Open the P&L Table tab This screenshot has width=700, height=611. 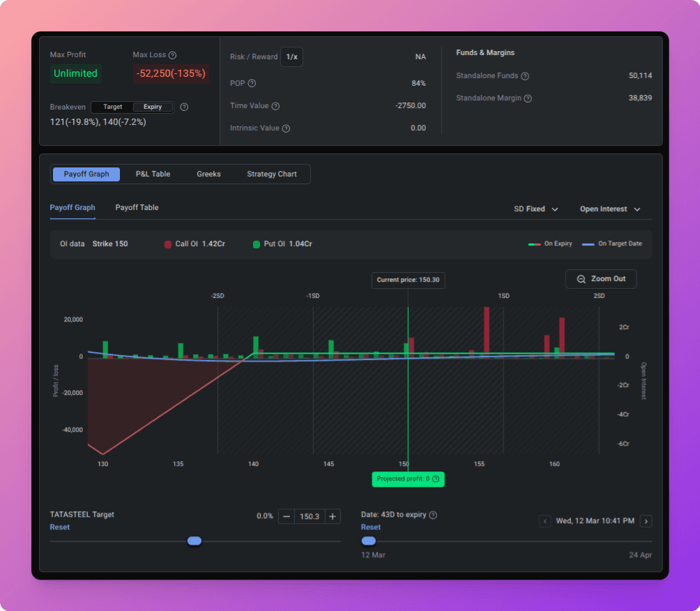pos(153,174)
